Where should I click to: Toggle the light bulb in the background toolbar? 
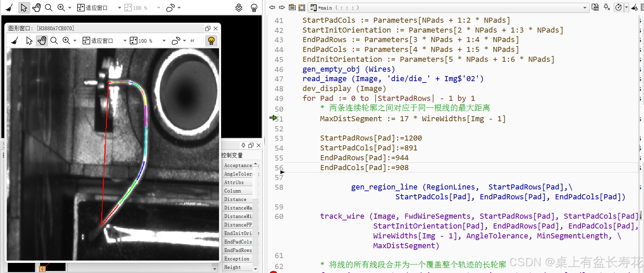tap(254, 7)
